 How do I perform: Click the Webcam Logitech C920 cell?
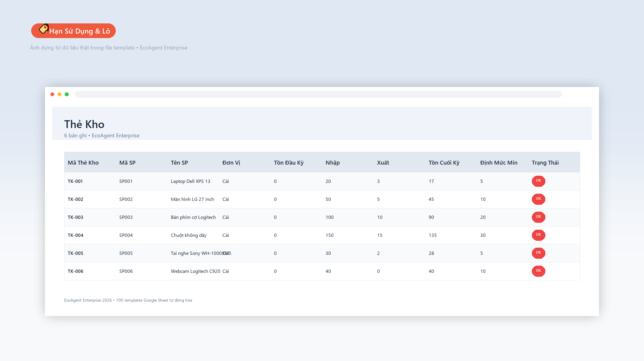pos(195,271)
